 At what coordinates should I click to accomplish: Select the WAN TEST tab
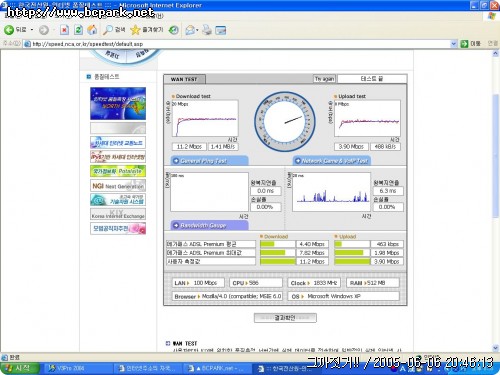click(x=184, y=79)
